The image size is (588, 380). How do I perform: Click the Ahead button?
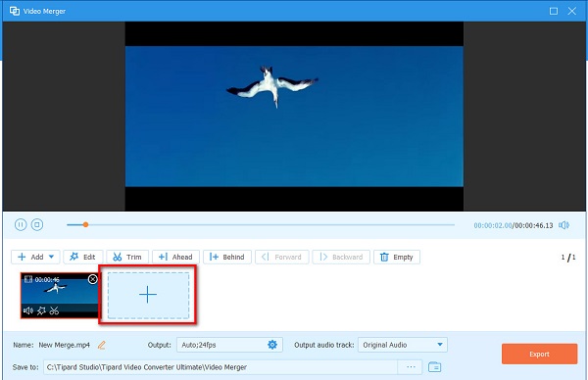(x=175, y=257)
